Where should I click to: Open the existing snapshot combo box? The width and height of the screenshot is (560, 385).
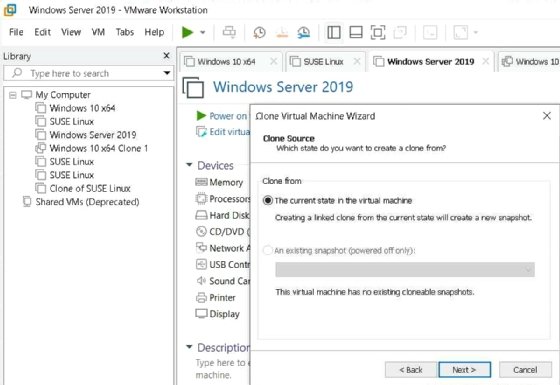(405, 270)
